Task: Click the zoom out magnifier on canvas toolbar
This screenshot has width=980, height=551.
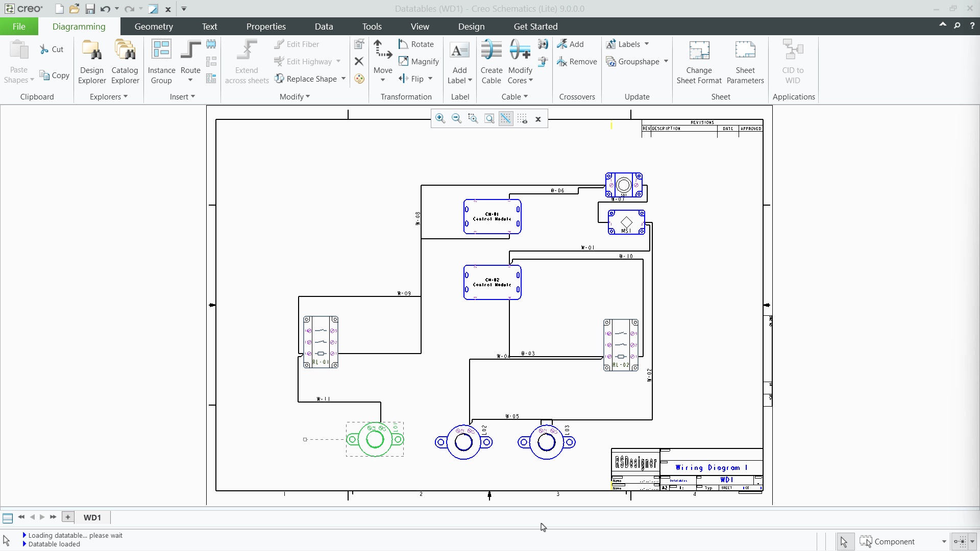Action: pos(456,119)
